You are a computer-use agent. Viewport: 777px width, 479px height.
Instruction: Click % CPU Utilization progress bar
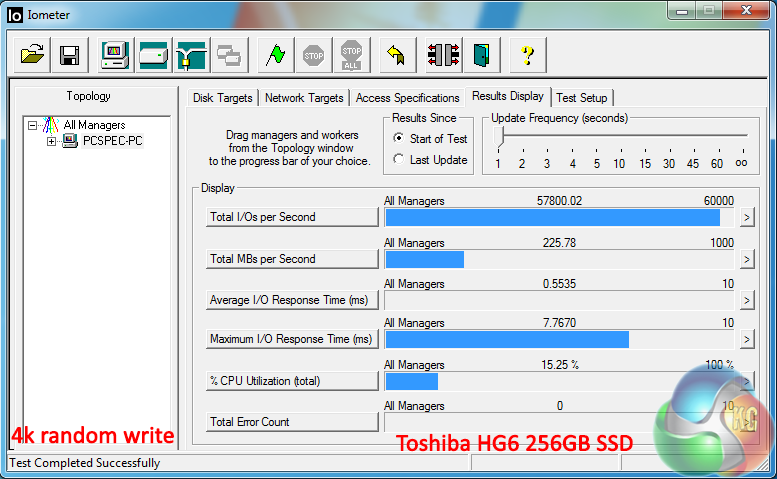[559, 381]
